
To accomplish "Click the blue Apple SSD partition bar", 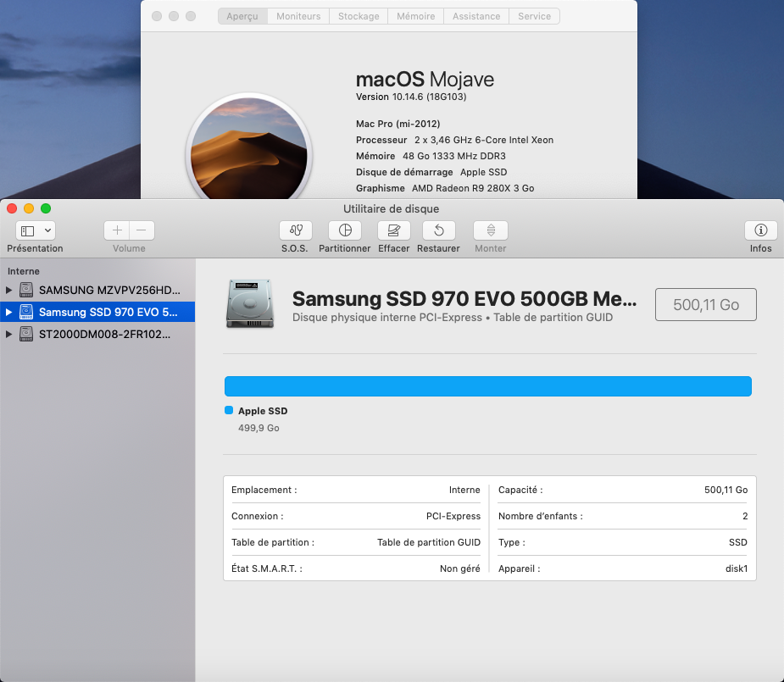I will click(x=488, y=386).
